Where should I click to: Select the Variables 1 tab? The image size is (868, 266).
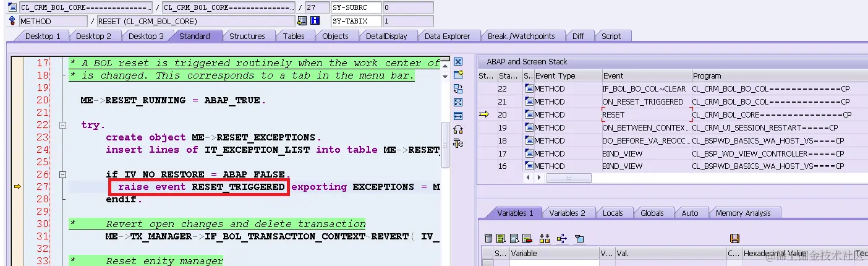(x=515, y=213)
